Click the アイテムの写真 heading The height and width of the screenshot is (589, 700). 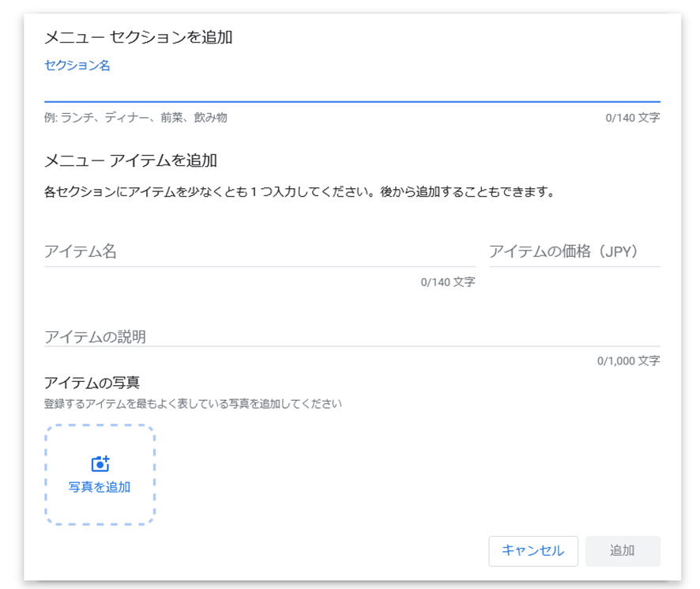click(92, 383)
